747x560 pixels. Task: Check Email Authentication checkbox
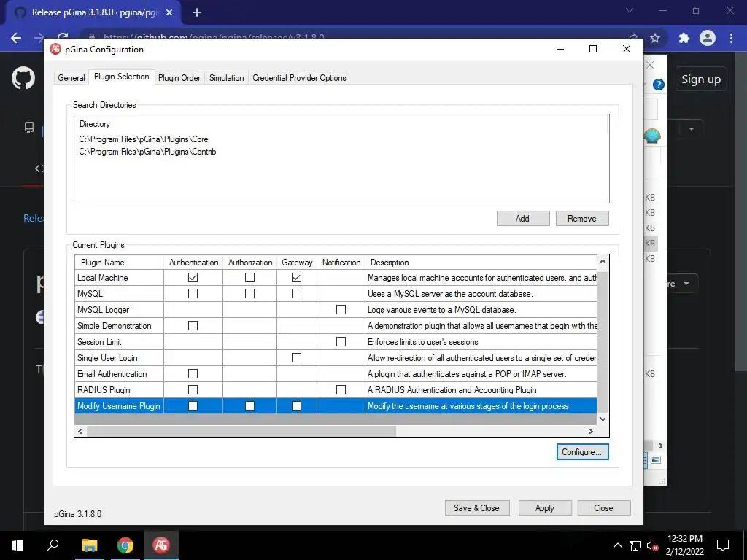193,374
